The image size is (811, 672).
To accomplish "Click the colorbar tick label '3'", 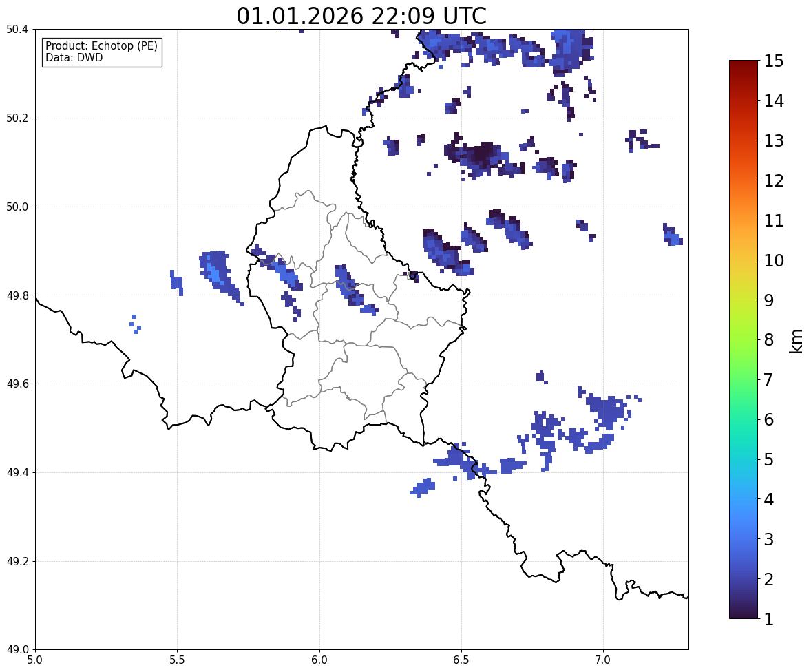I will [x=769, y=539].
